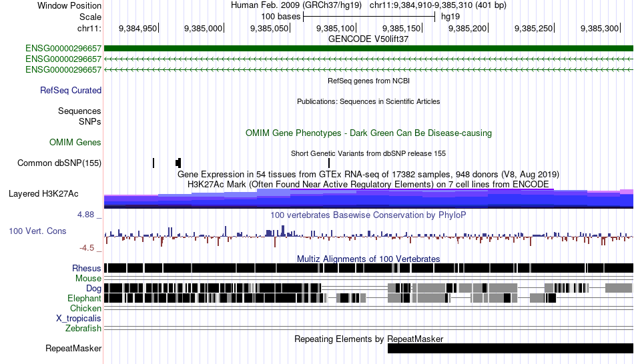634x364 pixels.
Task: Select the Chicken alignment label
Action: (x=85, y=308)
